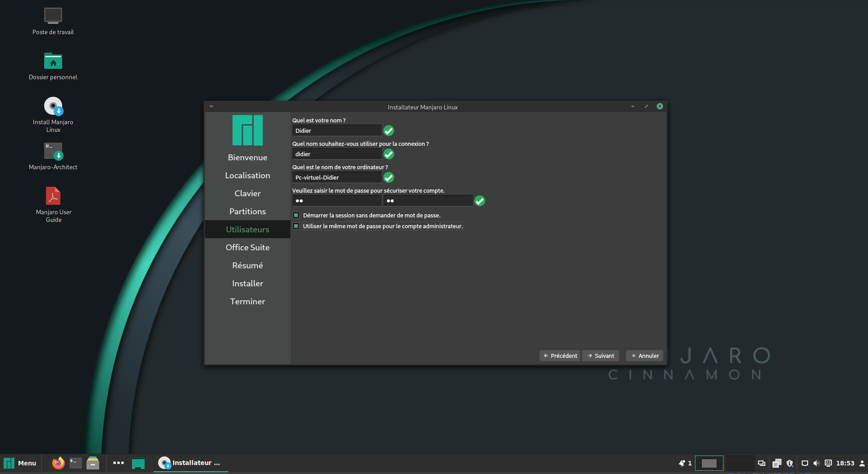Open the installer window menu chevron
The image size is (868, 474).
point(211,107)
